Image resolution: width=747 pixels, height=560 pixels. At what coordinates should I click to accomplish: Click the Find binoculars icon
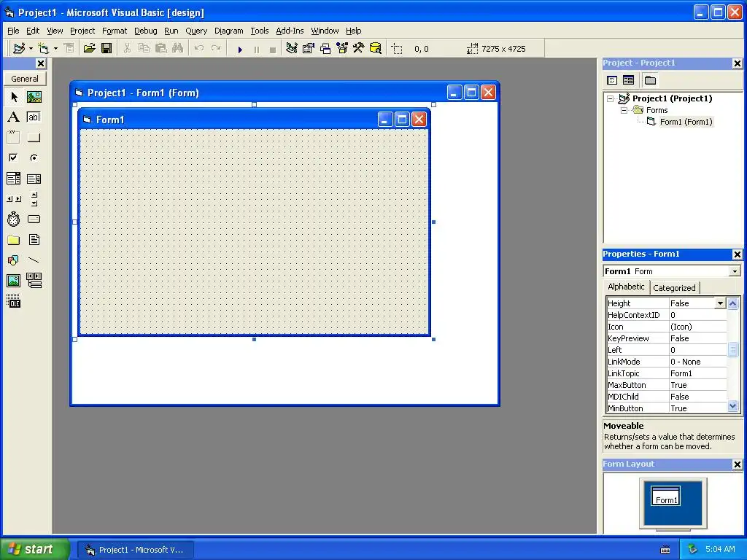click(x=178, y=49)
